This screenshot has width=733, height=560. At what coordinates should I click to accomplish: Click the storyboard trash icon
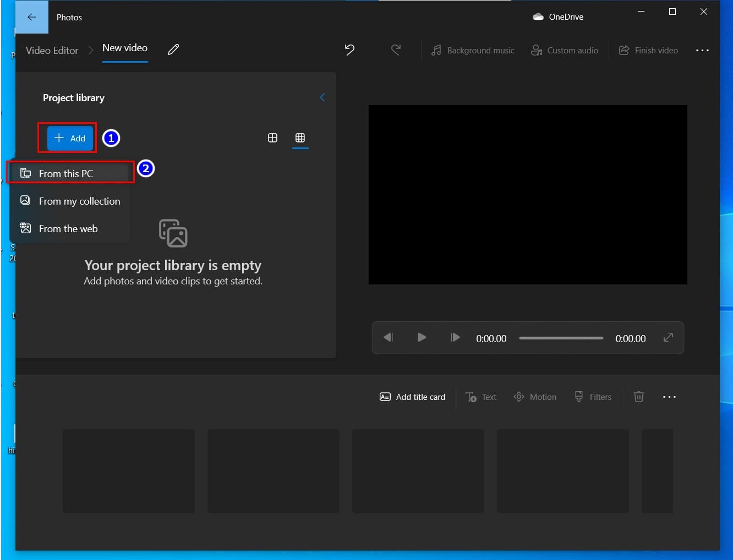[639, 397]
